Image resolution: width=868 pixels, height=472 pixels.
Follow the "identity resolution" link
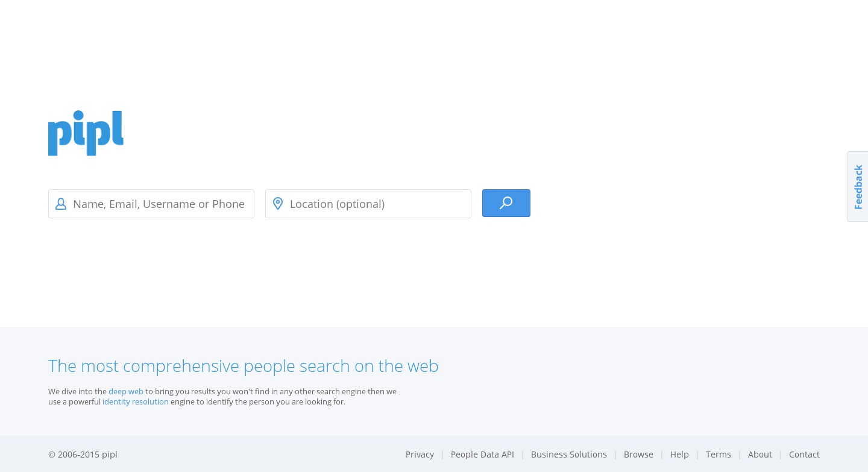point(136,401)
